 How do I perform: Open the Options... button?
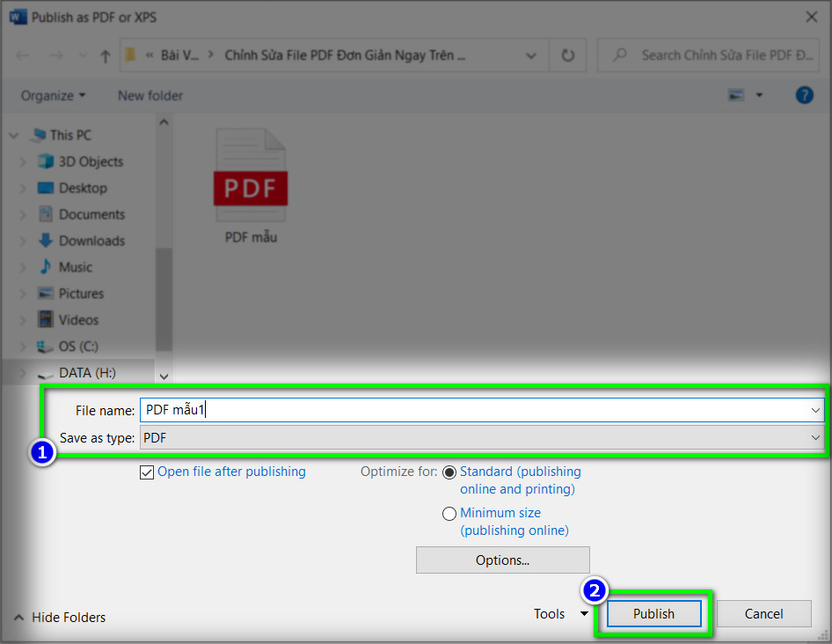(502, 560)
